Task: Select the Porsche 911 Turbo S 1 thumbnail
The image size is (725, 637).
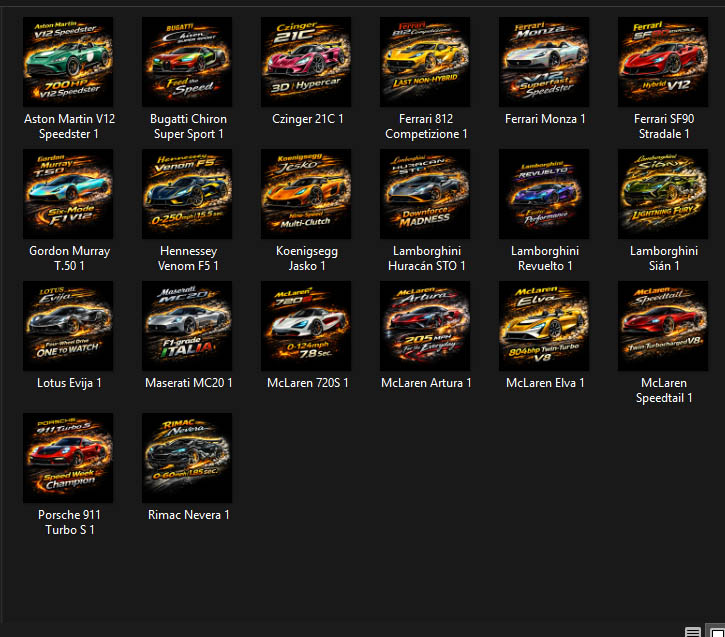Action: click(x=68, y=458)
